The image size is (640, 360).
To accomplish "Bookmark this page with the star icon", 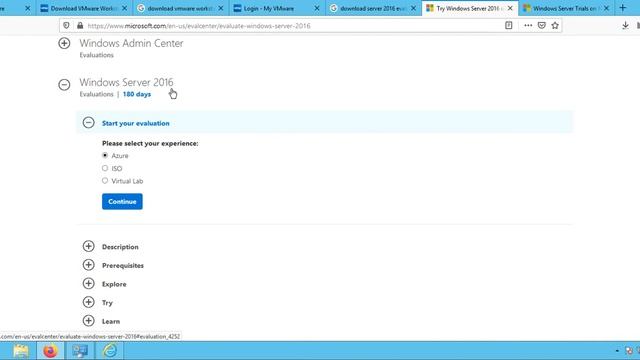I will [x=555, y=25].
